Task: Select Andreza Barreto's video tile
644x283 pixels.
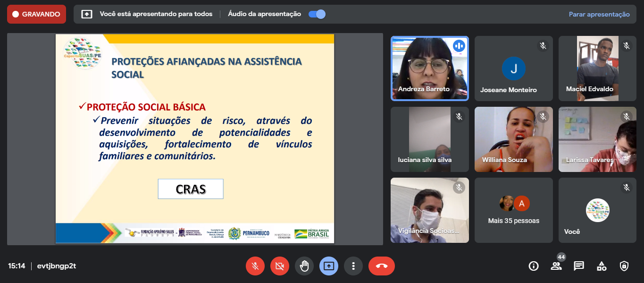Action: tap(429, 69)
